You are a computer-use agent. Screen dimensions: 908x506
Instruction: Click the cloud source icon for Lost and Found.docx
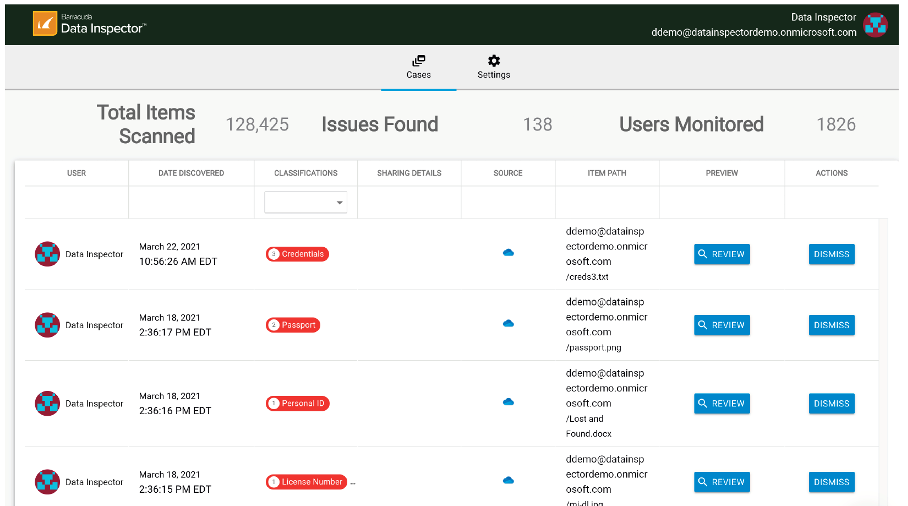click(x=508, y=402)
